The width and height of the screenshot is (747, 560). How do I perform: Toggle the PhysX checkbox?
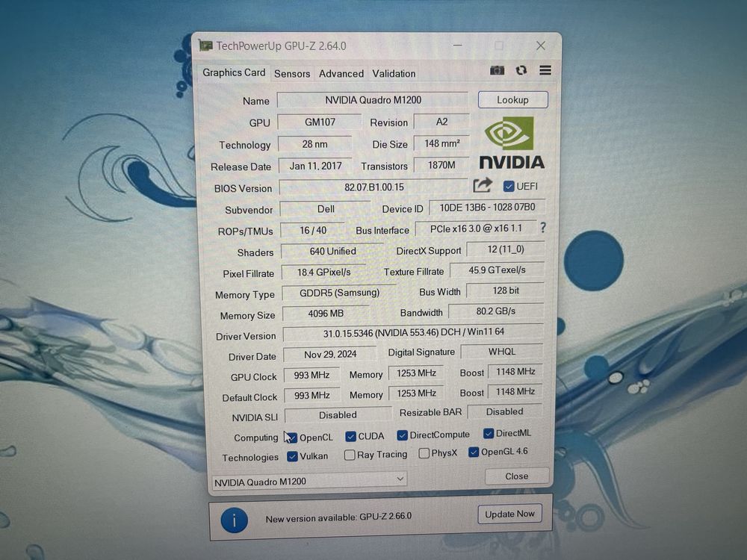click(424, 453)
